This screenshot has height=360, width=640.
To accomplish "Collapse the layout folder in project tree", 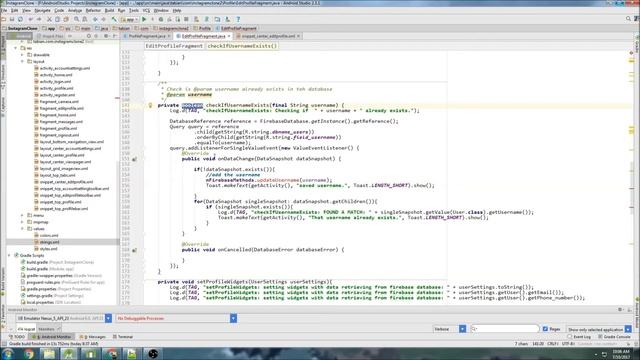I will (22, 62).
